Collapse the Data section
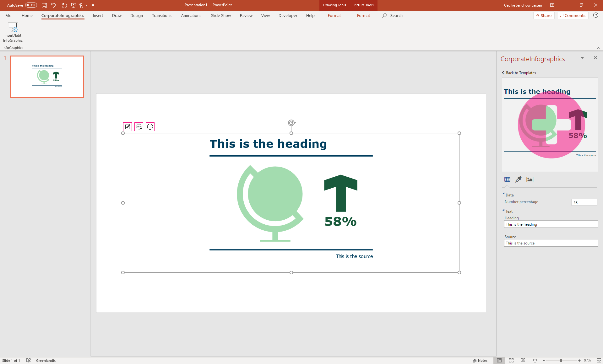Viewport: 603px width, 364px height. point(503,194)
